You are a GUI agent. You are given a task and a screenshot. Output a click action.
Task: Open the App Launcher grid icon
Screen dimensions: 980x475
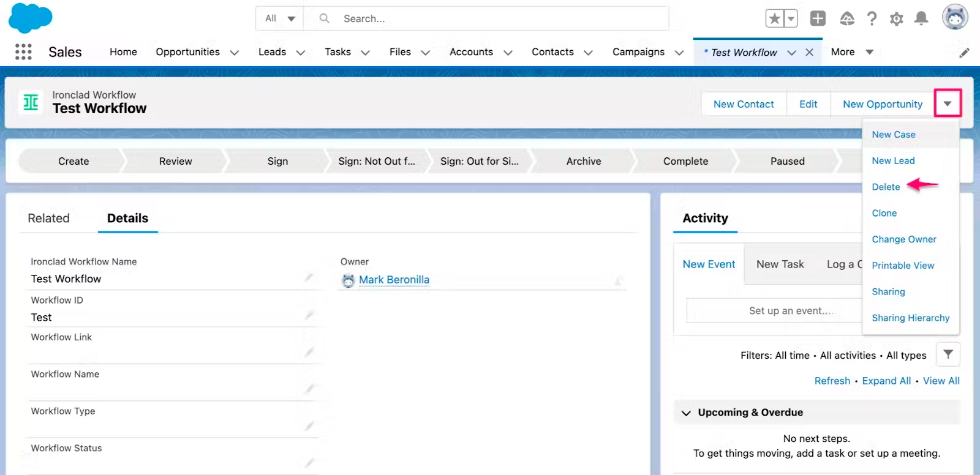click(23, 52)
